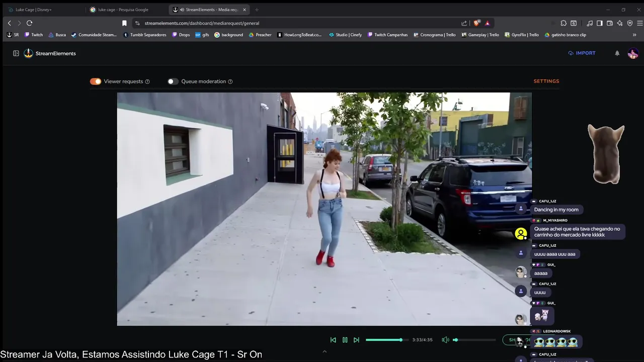644x362 pixels.
Task: Open Leo AI sparkle icon
Action: [x=620, y=23]
